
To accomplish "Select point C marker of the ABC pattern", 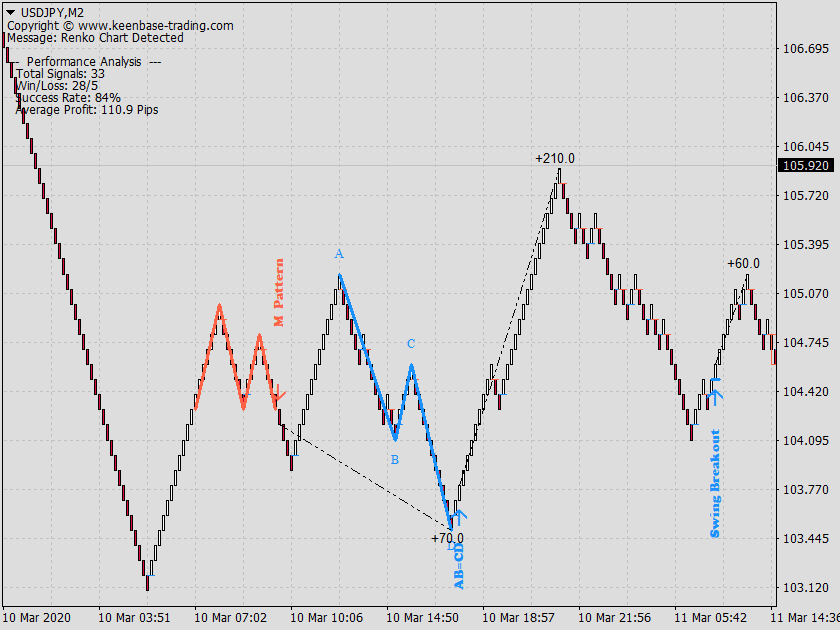I will point(409,342).
